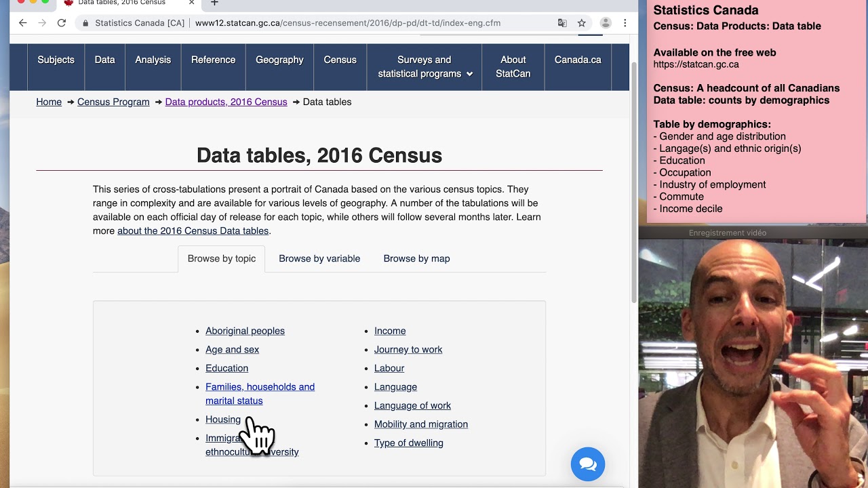Open About StatCan menu item
The image size is (868, 488).
pos(513,66)
